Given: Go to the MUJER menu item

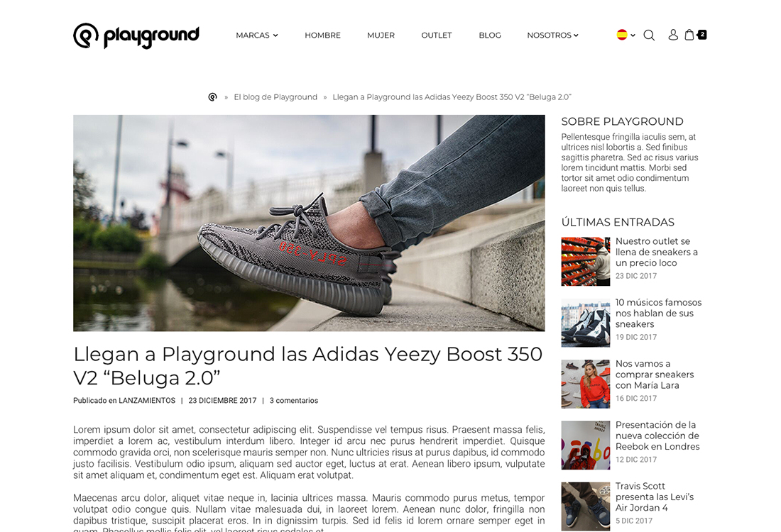Looking at the screenshot, I should coord(381,35).
